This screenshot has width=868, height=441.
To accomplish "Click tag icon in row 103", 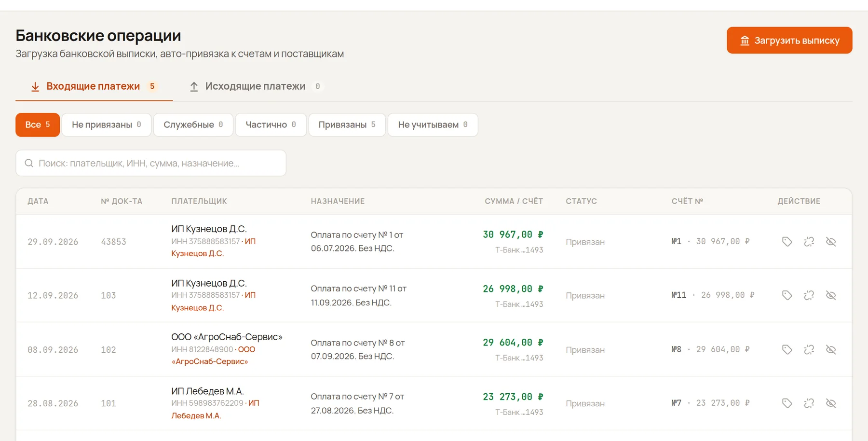I will pyautogui.click(x=787, y=295).
